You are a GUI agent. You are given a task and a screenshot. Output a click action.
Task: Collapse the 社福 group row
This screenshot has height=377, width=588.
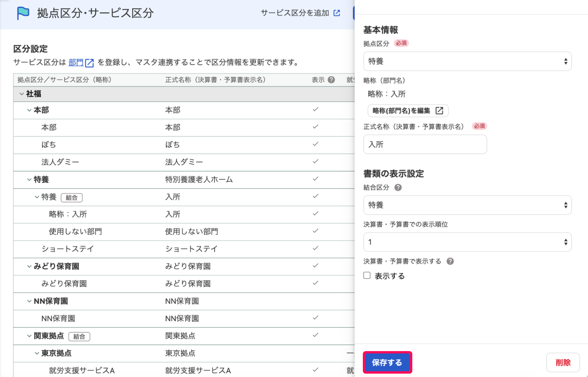pyautogui.click(x=22, y=94)
